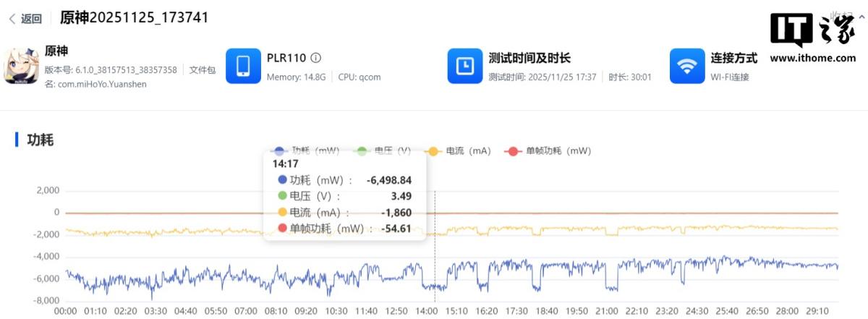Click the 测试时间及时长 label
The width and height of the screenshot is (868, 319).
(529, 57)
